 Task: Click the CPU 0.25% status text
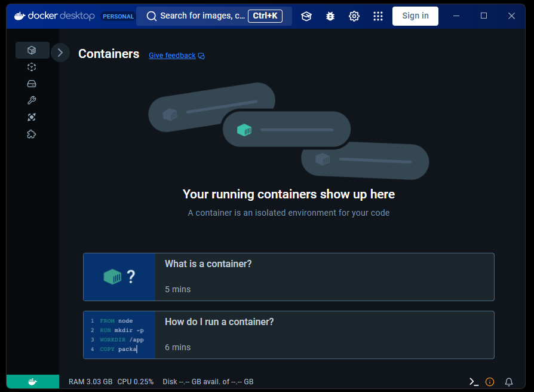point(136,382)
